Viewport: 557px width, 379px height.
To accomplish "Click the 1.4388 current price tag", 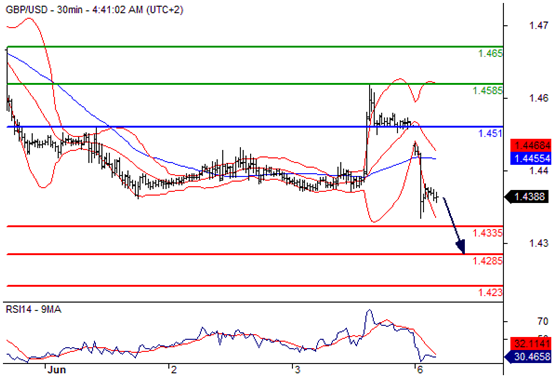I will [x=528, y=196].
